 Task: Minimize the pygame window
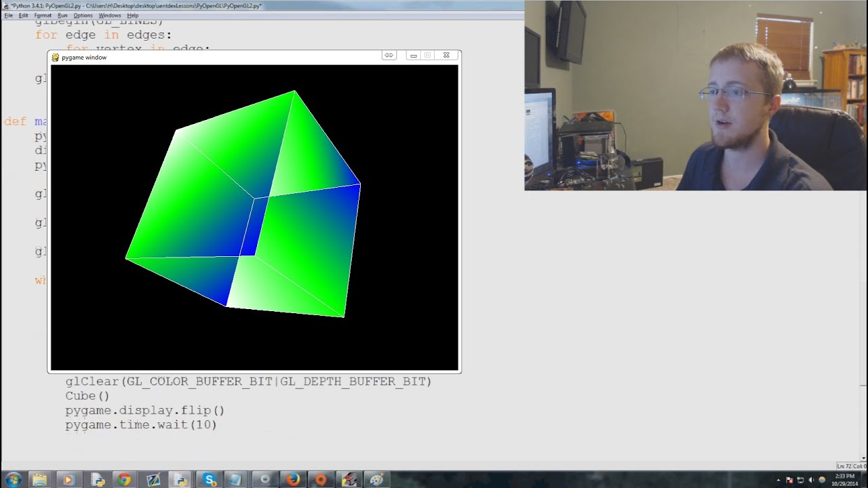pos(413,56)
